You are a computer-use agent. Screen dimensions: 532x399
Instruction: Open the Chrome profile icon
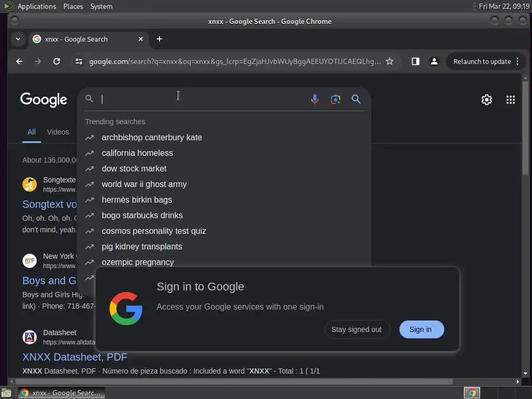pyautogui.click(x=434, y=61)
